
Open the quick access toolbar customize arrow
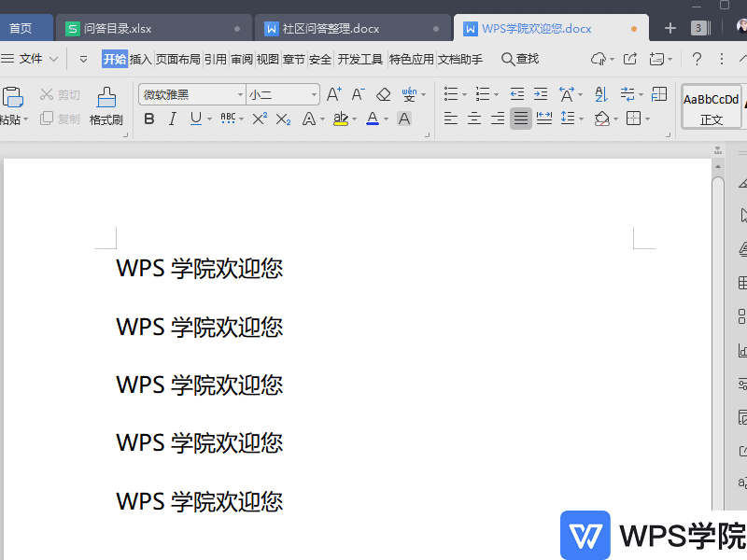click(x=83, y=60)
